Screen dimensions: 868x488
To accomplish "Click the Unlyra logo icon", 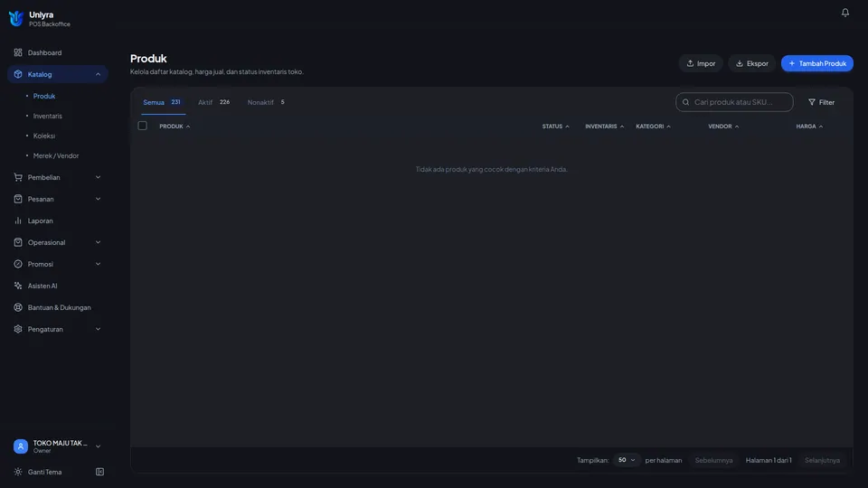I will coord(16,18).
